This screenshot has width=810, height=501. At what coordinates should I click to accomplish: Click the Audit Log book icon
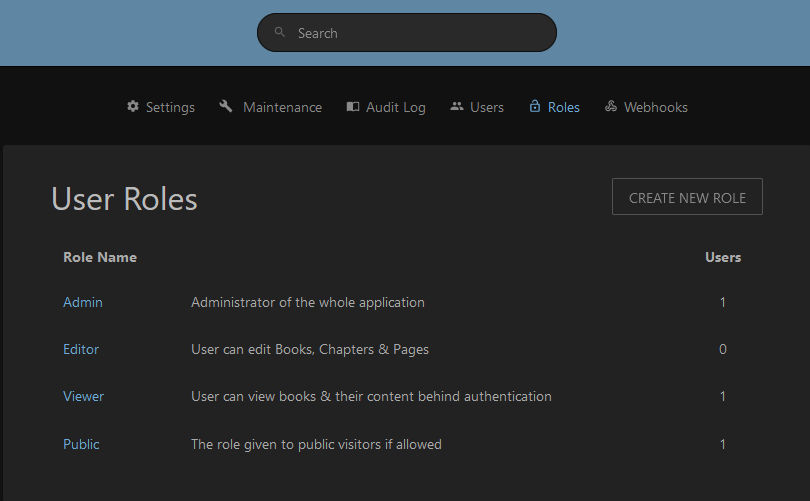coord(353,106)
